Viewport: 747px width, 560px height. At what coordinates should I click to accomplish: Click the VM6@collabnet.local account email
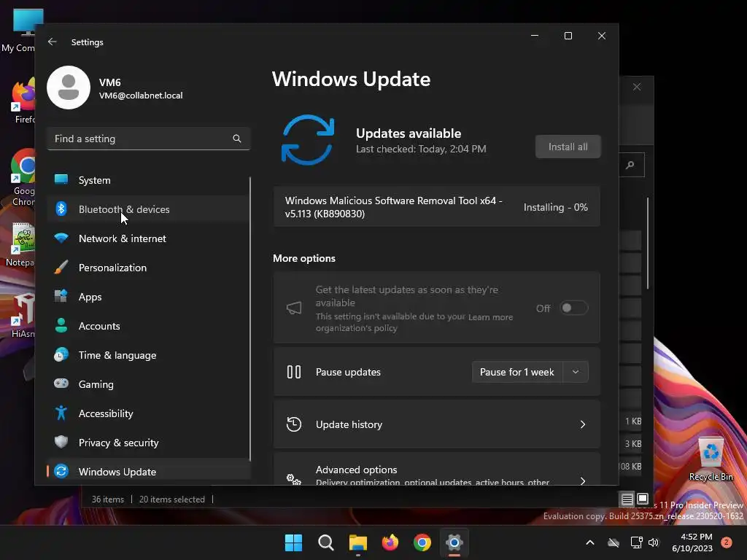(x=141, y=96)
